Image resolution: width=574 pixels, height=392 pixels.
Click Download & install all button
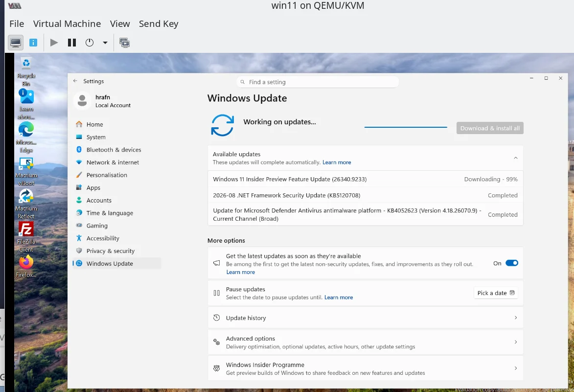(x=490, y=128)
